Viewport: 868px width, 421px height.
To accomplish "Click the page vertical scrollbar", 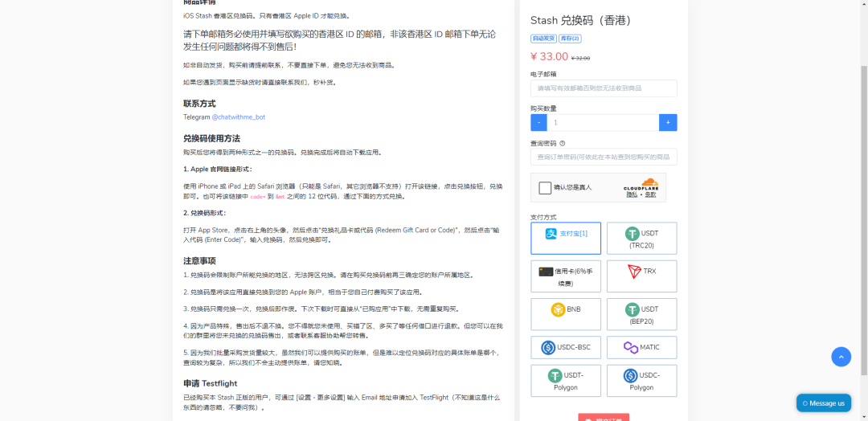I will coord(864,221).
